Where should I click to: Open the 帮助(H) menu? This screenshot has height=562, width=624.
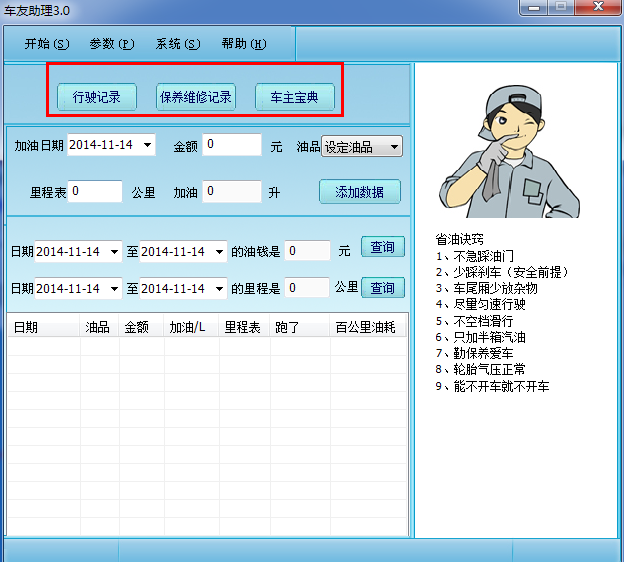[244, 44]
